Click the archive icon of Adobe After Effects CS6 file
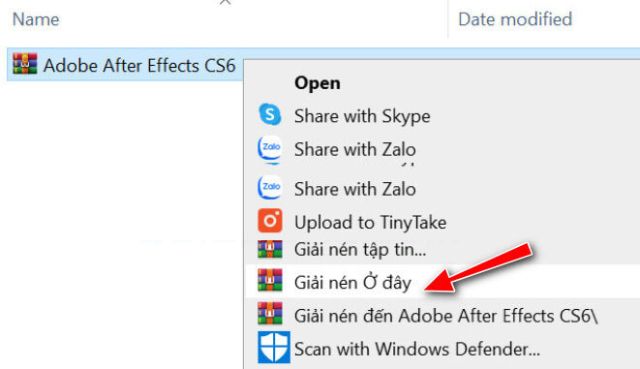Screen dimensions: 640x369 coord(25,64)
